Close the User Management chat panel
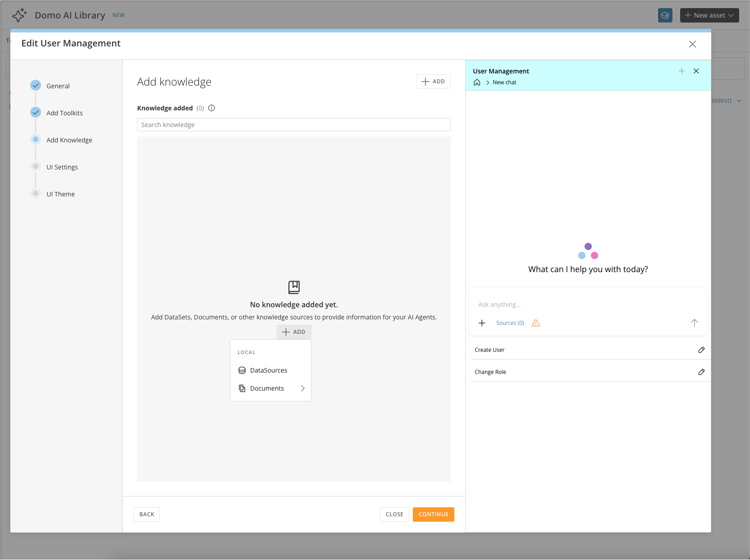The image size is (750, 560). coord(696,71)
